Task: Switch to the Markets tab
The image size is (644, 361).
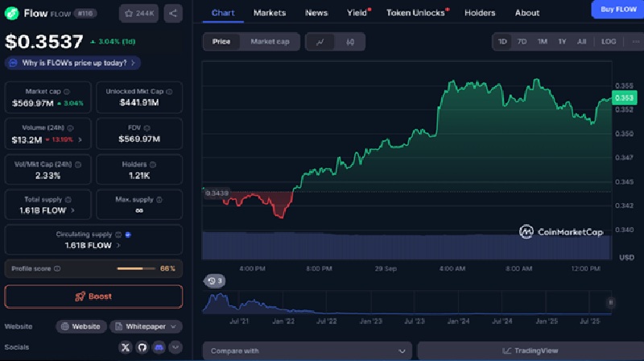Action: pos(270,13)
